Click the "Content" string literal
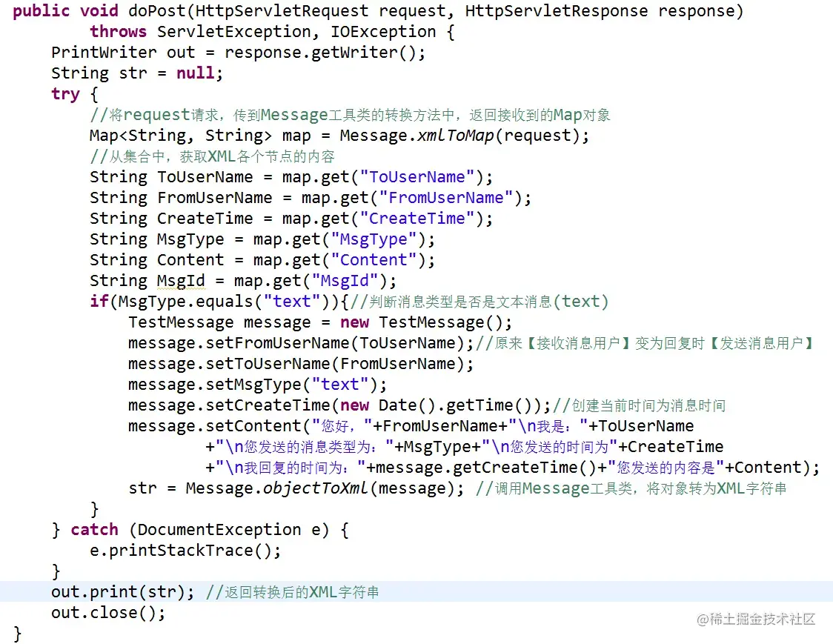This screenshot has height=644, width=833. [374, 260]
